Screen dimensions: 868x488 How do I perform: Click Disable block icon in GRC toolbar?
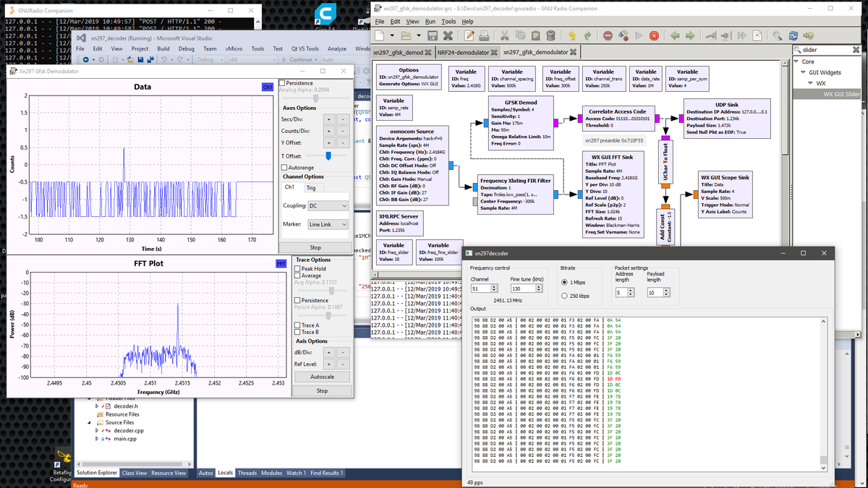pyautogui.click(x=726, y=35)
